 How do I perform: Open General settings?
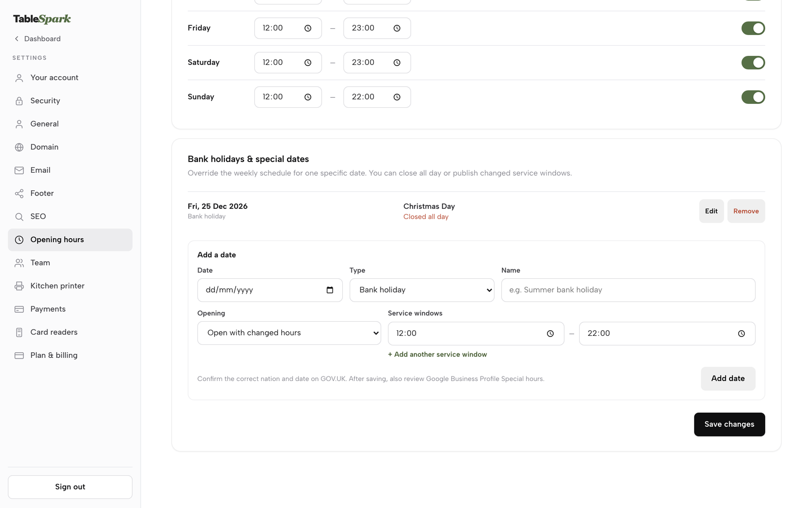coord(70,124)
